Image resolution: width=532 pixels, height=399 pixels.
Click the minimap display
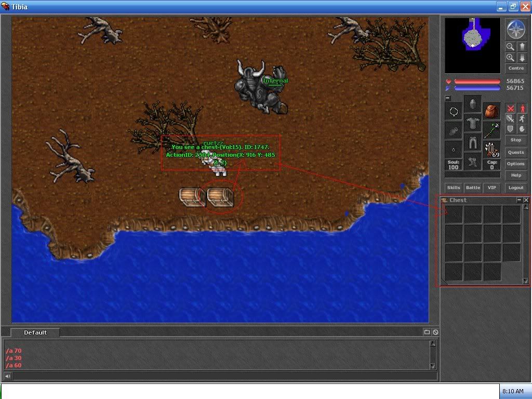pyautogui.click(x=473, y=46)
